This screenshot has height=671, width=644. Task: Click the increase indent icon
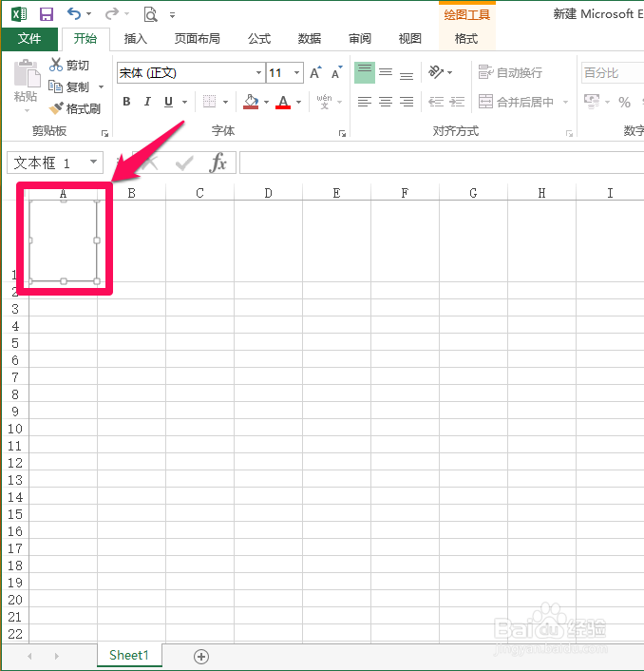457,102
